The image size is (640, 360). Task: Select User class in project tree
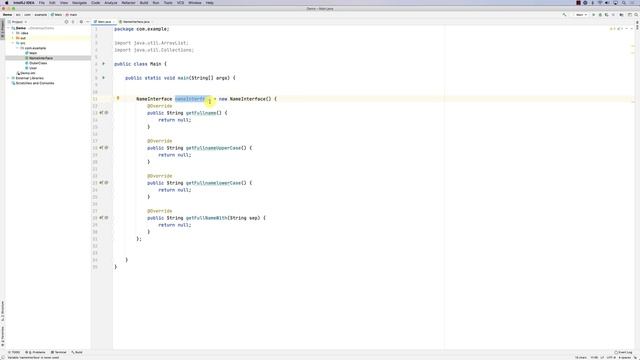(x=33, y=68)
